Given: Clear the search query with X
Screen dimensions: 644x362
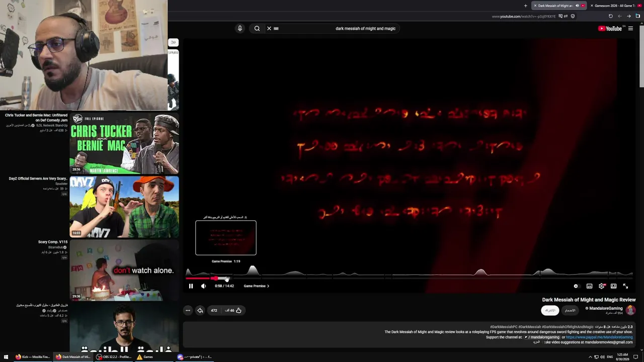Looking at the screenshot, I should 269,29.
